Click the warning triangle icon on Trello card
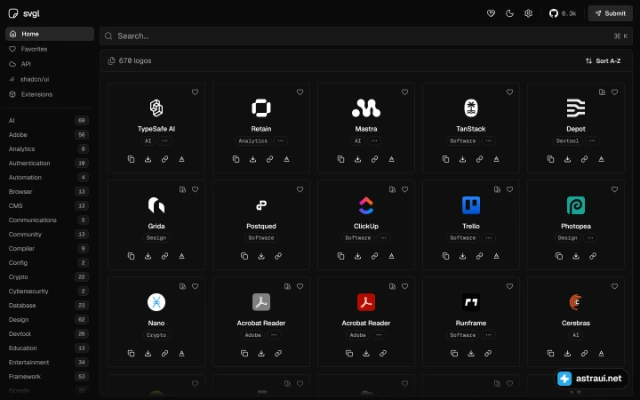640x400 pixels. point(496,256)
